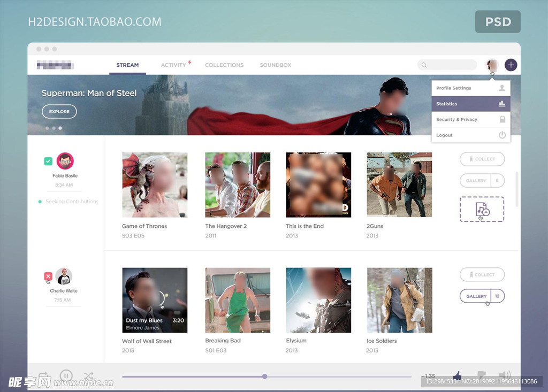Select Statistics in the dropdown menu
The image size is (548, 392).
tap(471, 104)
